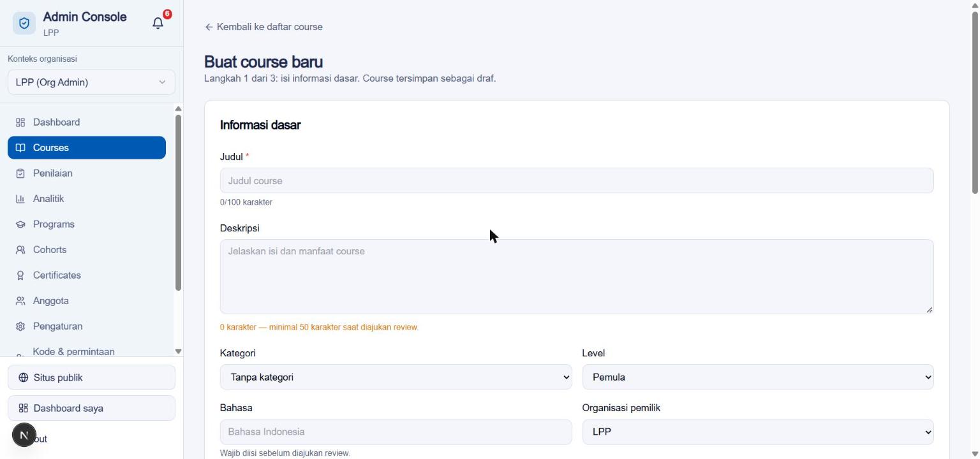The width and height of the screenshot is (980, 459).
Task: Click the sidebar scroll up arrow
Action: pos(178,109)
